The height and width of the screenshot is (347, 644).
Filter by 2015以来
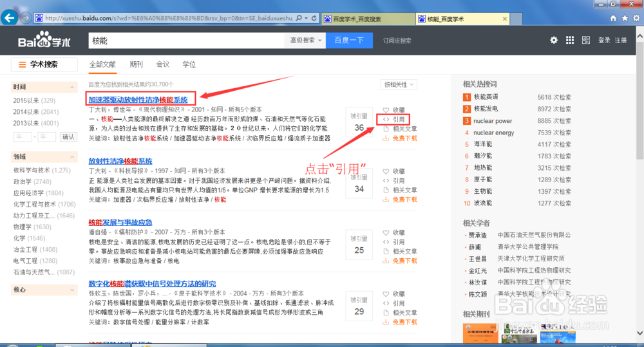34,100
